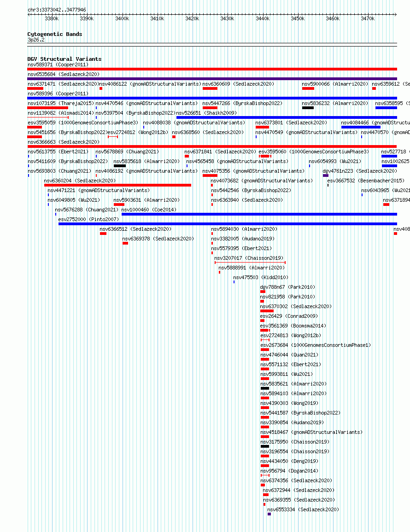Select nsv5442546 (ByrskaBishop2022)
Image resolution: width=410 pixels, height=532 pixels.
coord(251,190)
